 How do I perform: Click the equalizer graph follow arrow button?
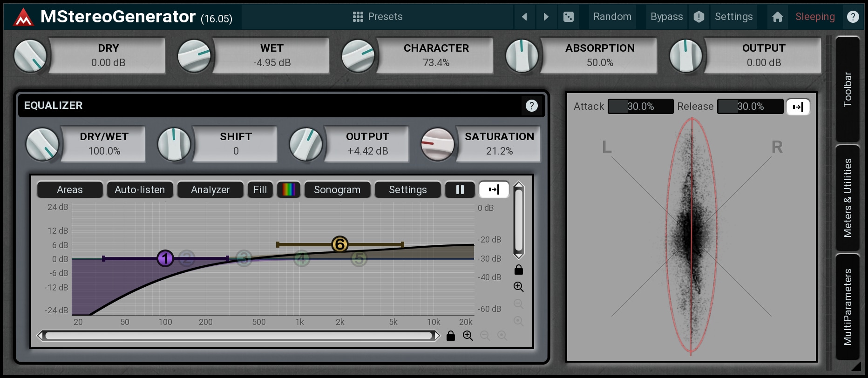(494, 190)
